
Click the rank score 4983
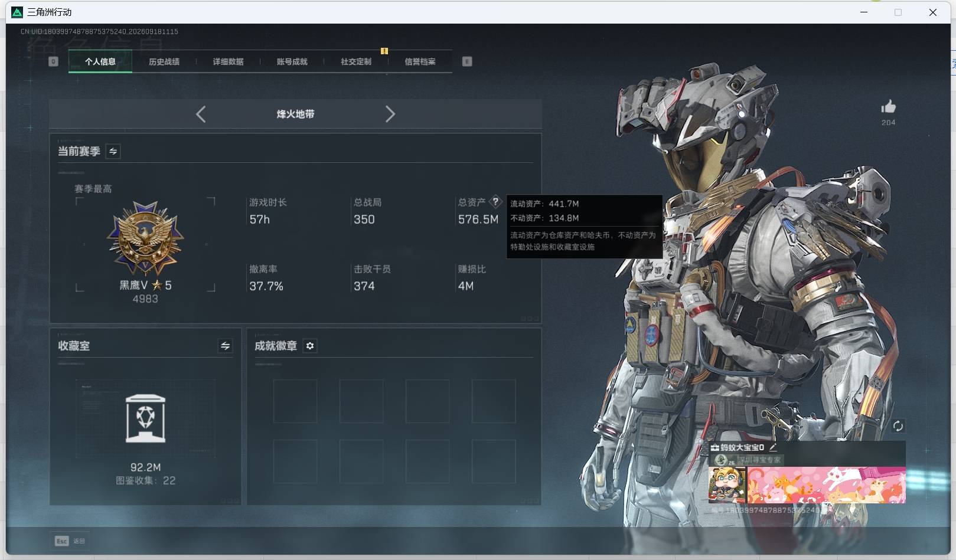(145, 299)
